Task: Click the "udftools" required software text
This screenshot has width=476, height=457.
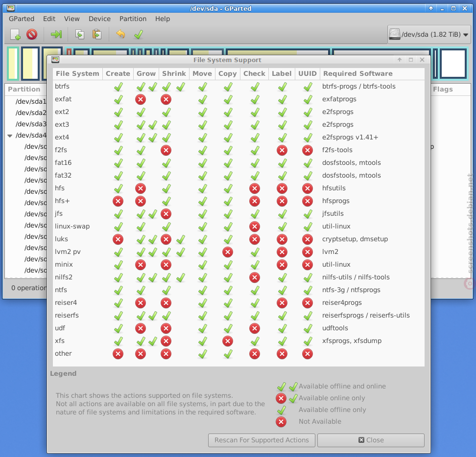Action: click(335, 328)
